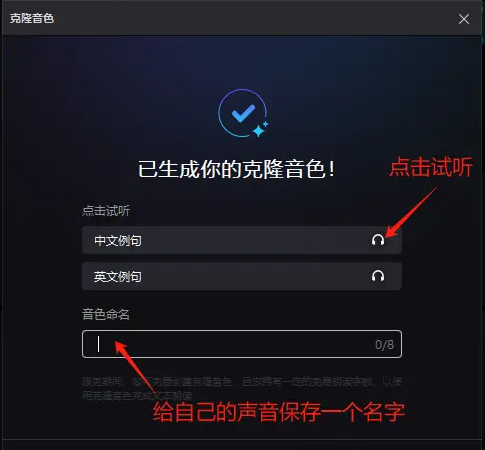Select the 英文例句 sample row
The width and height of the screenshot is (485, 450).
242,276
